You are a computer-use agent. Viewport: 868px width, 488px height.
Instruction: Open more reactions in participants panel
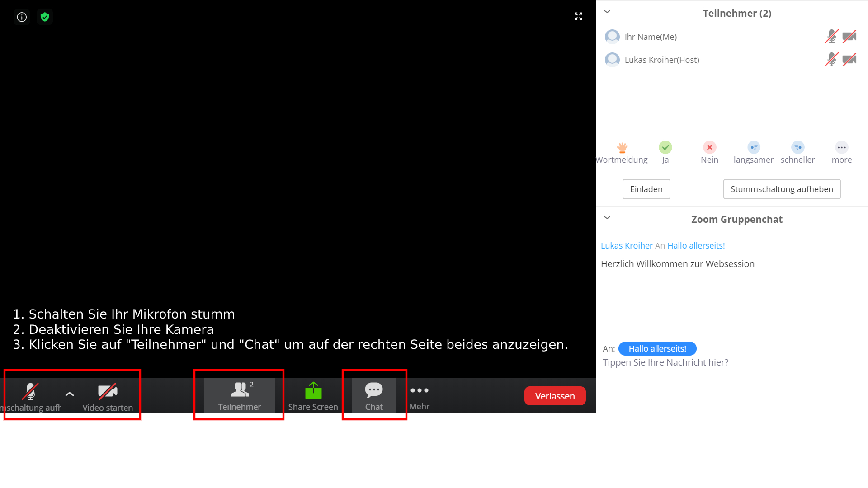coord(841,148)
